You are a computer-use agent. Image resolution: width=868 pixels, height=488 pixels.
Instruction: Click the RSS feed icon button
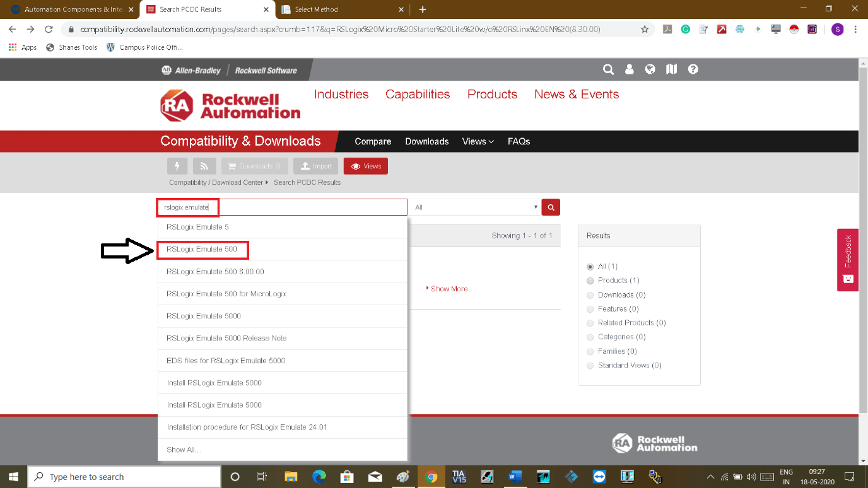pyautogui.click(x=204, y=166)
